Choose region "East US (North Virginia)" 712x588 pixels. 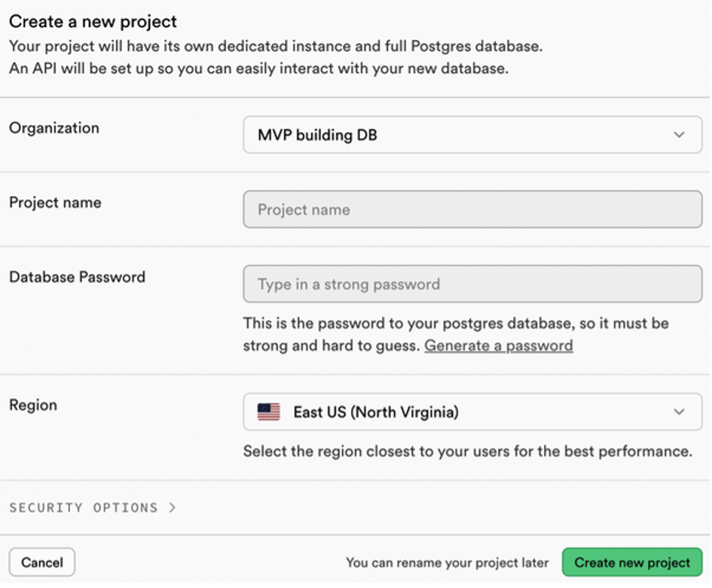[x=471, y=412]
